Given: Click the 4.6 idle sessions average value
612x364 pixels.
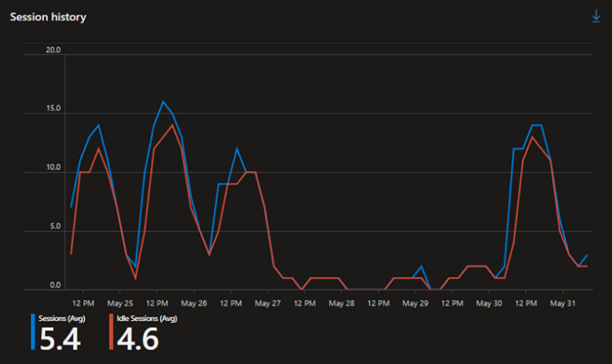Looking at the screenshot, I should pos(138,339).
